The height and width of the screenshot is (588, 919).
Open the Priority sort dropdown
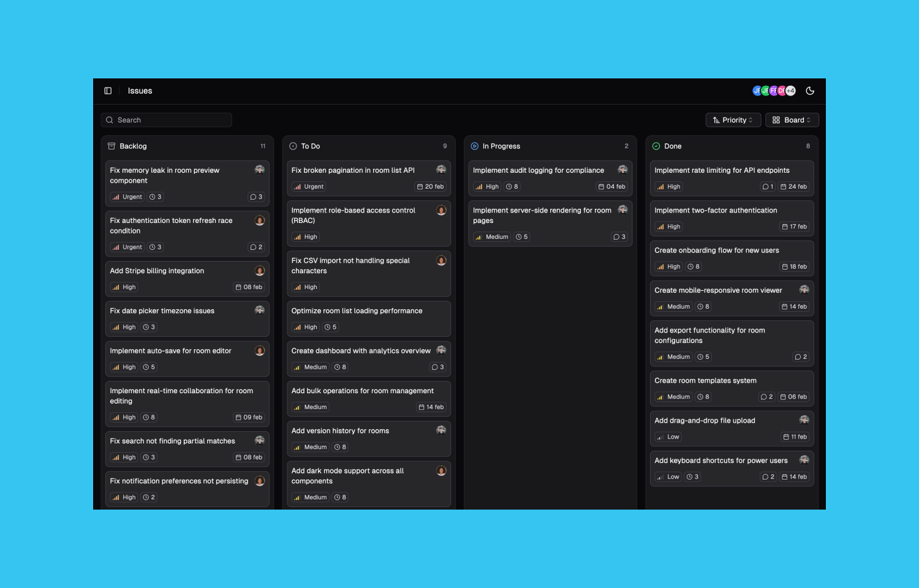tap(733, 119)
